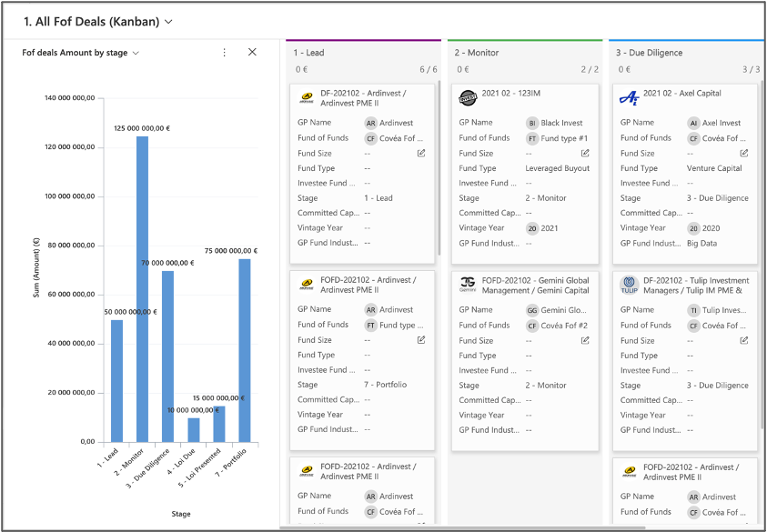
Task: Edit Fund Size on Lead card staged 7 - Portfolio
Action: click(421, 340)
